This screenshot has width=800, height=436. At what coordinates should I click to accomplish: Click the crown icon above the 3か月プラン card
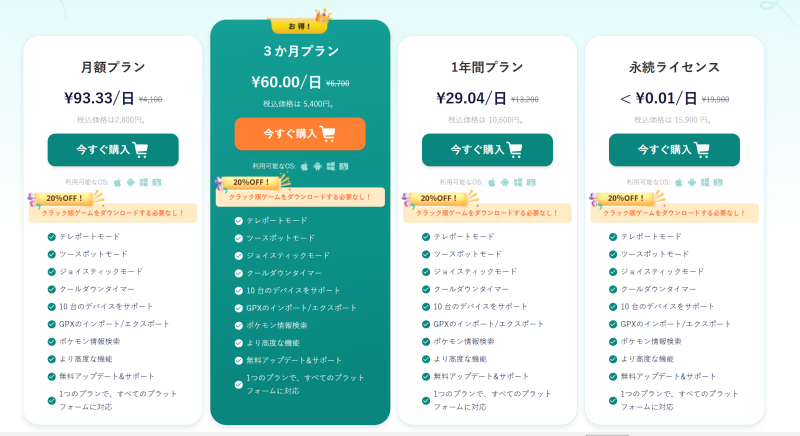tap(321, 16)
